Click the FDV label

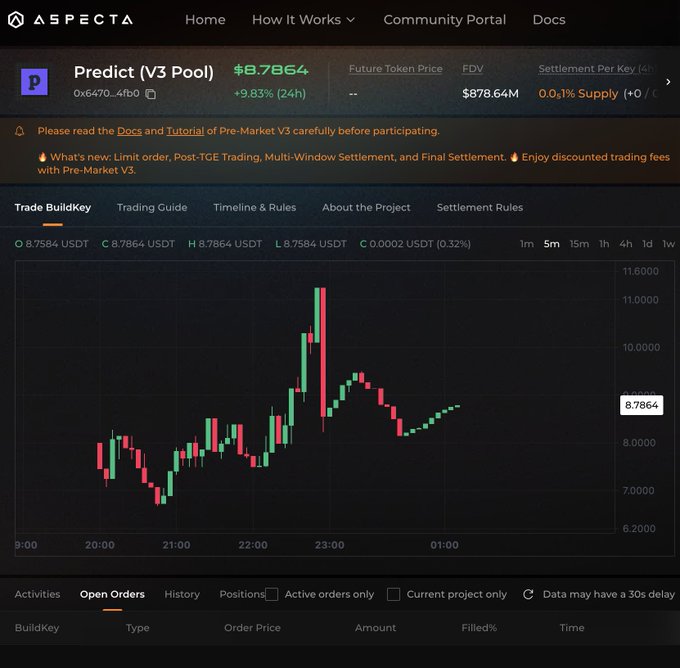pos(473,69)
